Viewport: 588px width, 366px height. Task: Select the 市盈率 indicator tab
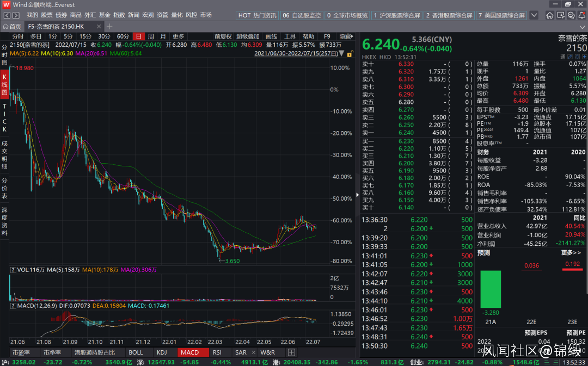click(x=21, y=352)
